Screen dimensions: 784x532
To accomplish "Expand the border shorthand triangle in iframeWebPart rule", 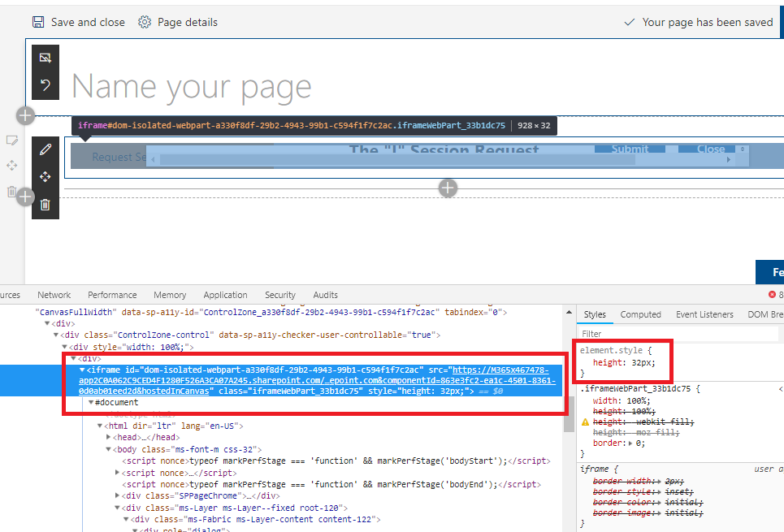I will click(630, 443).
